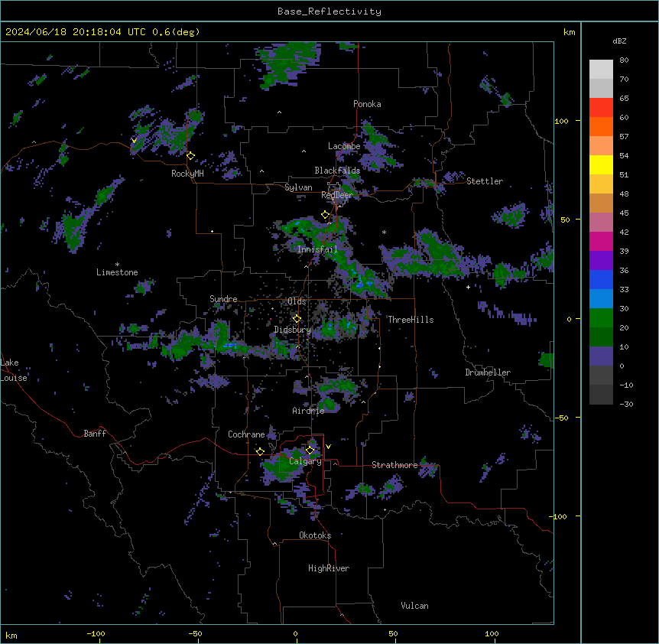The height and width of the screenshot is (644, 659).
Task: Click the asterisk marker above Limestone
Action: pos(117,265)
